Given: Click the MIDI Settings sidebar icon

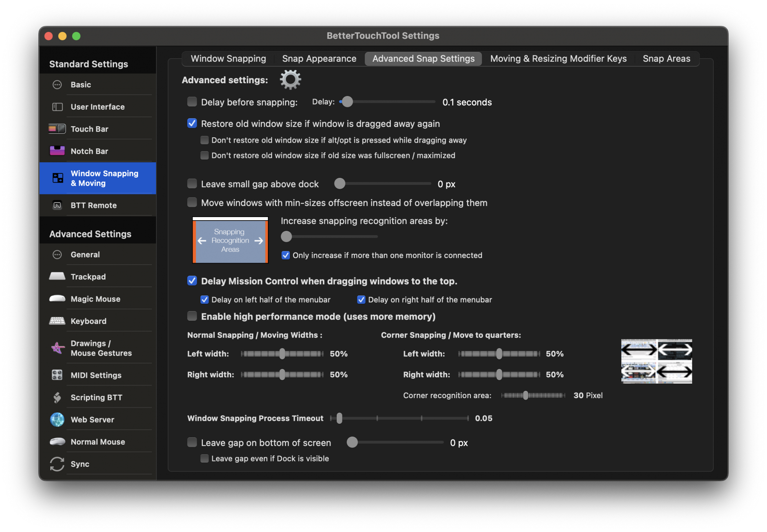Looking at the screenshot, I should click(x=57, y=375).
